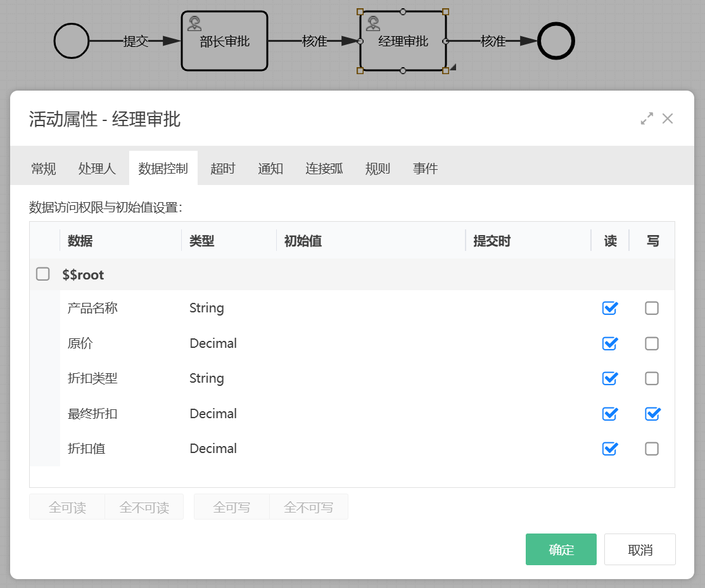The image size is (705, 588).
Task: Select the 部长审批 task node
Action: 224,41
